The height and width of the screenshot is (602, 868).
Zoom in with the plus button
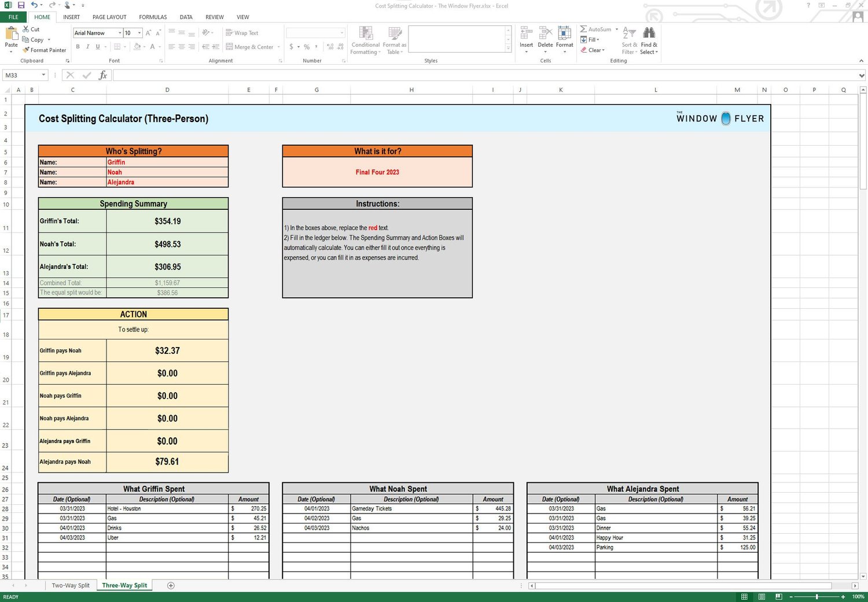tap(843, 597)
